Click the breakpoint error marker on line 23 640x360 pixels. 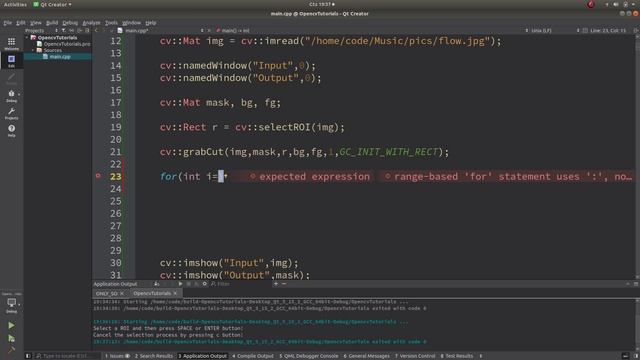98,176
